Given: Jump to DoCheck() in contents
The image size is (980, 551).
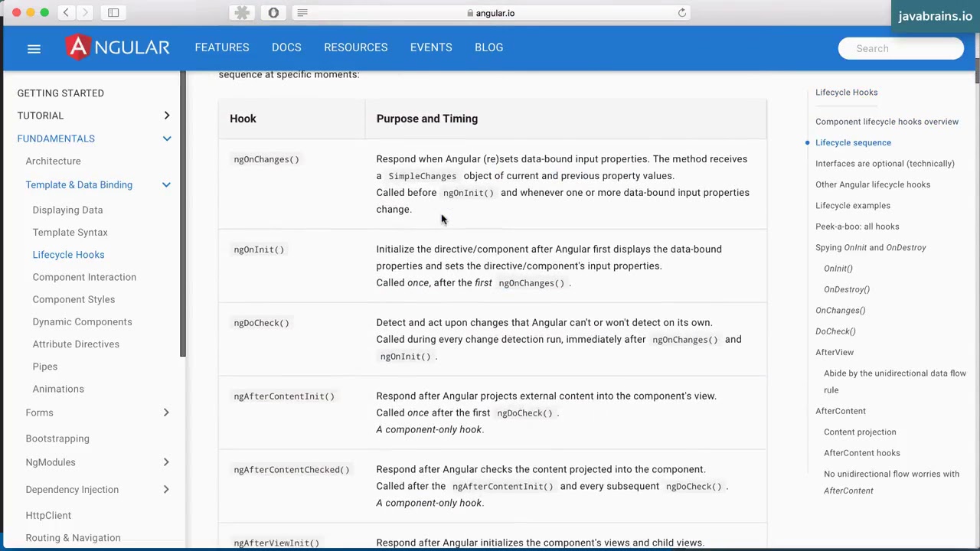Looking at the screenshot, I should pos(835,331).
